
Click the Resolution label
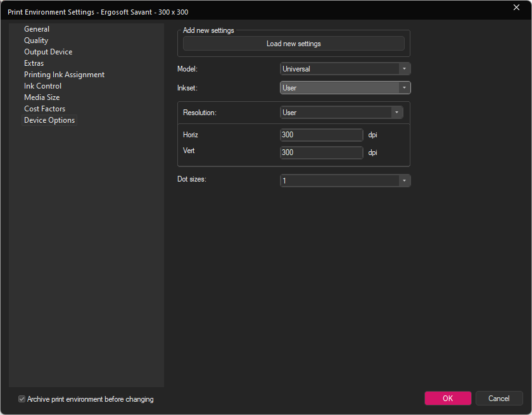click(x=199, y=113)
